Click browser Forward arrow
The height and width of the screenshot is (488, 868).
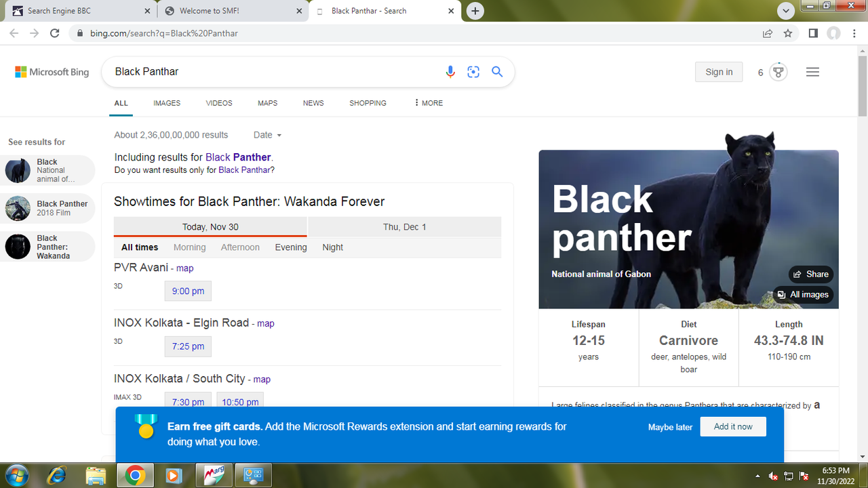pos(34,33)
